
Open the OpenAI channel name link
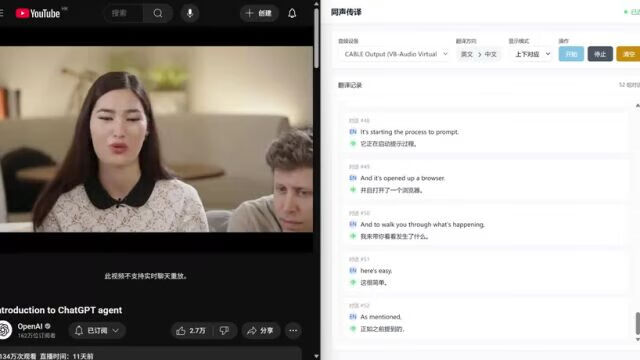30,327
